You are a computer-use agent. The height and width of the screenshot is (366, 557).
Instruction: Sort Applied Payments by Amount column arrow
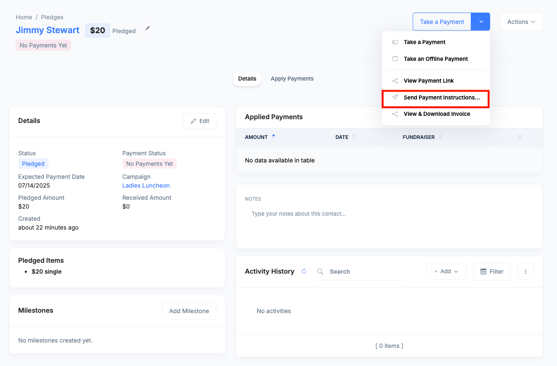(x=274, y=136)
